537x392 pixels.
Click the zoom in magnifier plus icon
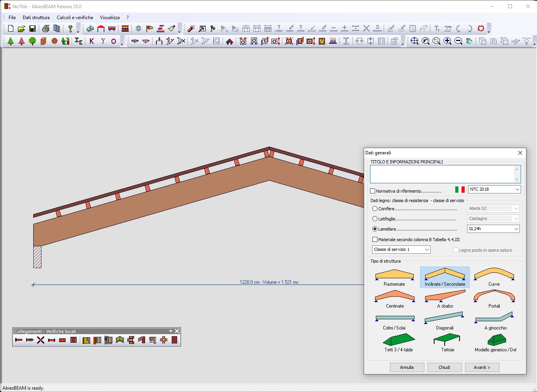447,41
